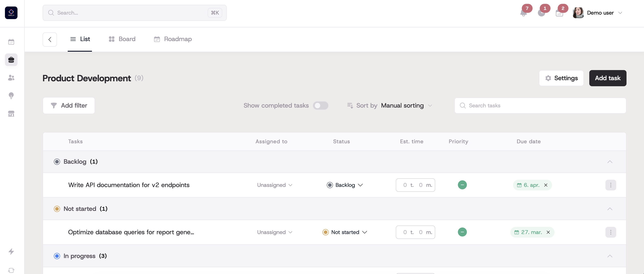This screenshot has height=274, width=644.
Task: Collapse the Backlog group with the chevron
Action: point(610,161)
